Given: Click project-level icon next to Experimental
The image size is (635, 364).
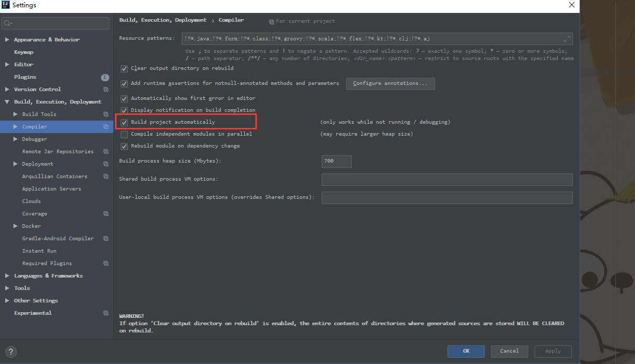Looking at the screenshot, I should [106, 313].
